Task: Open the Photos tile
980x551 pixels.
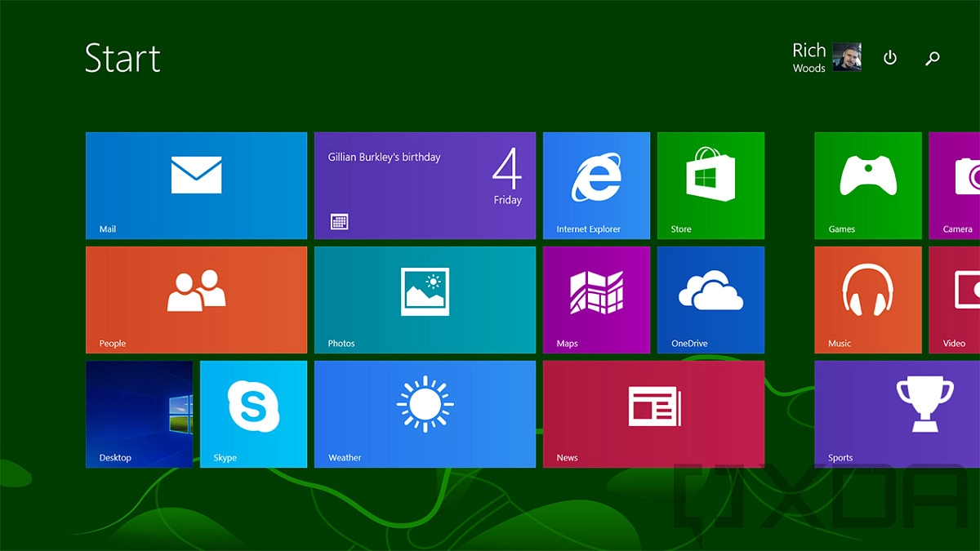Action: pyautogui.click(x=425, y=300)
